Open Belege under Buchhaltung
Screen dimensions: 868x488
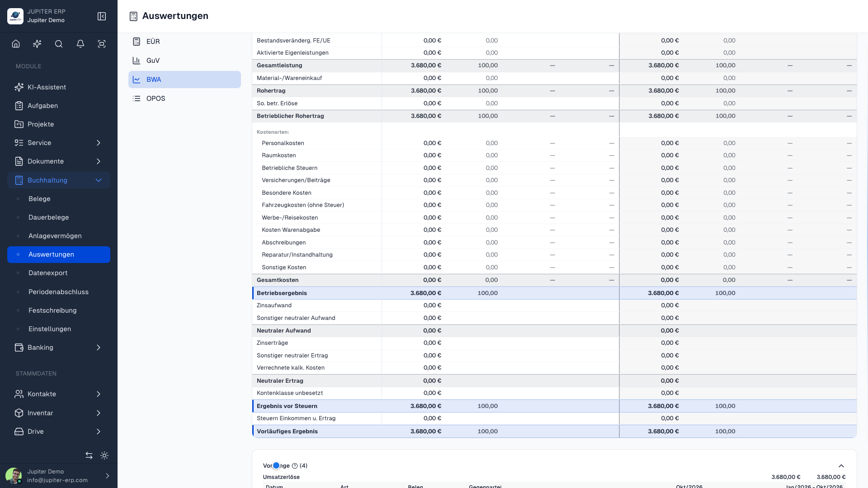click(59, 199)
